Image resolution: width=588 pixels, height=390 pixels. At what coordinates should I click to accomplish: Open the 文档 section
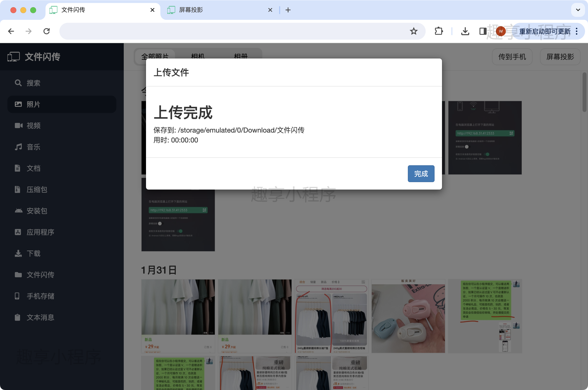62,168
